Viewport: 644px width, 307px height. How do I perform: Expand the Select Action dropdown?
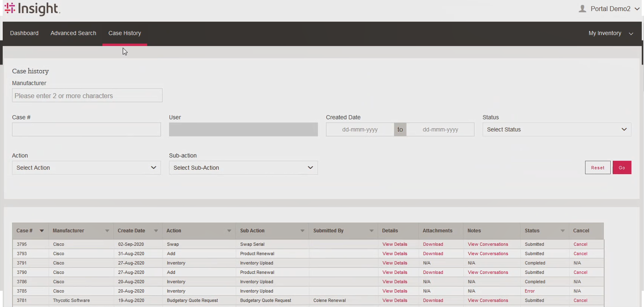[x=86, y=167]
